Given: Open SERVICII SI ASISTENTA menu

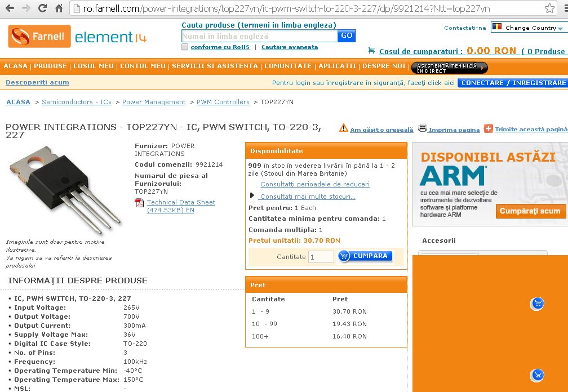Looking at the screenshot, I should [x=215, y=66].
